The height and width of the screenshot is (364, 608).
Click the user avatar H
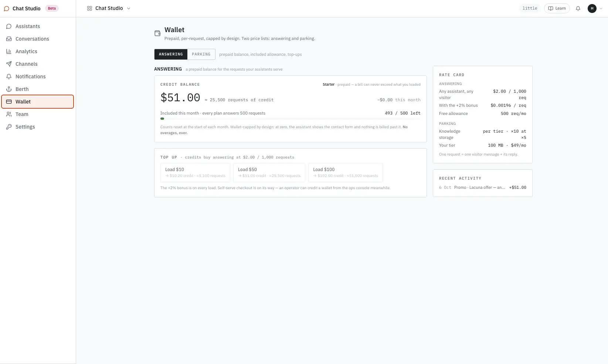tap(592, 8)
